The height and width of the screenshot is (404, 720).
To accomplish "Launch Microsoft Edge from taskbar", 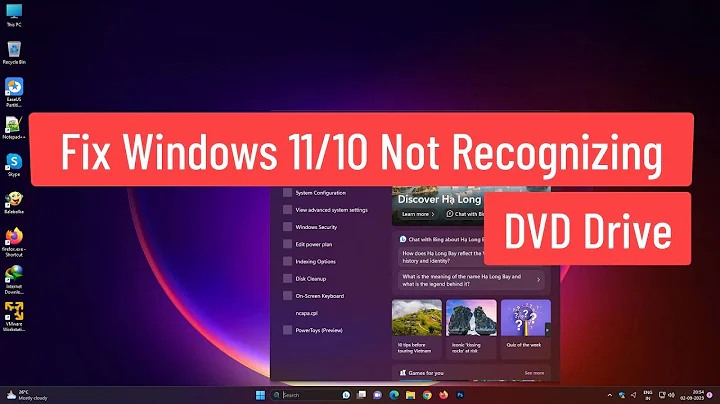I will 394,395.
